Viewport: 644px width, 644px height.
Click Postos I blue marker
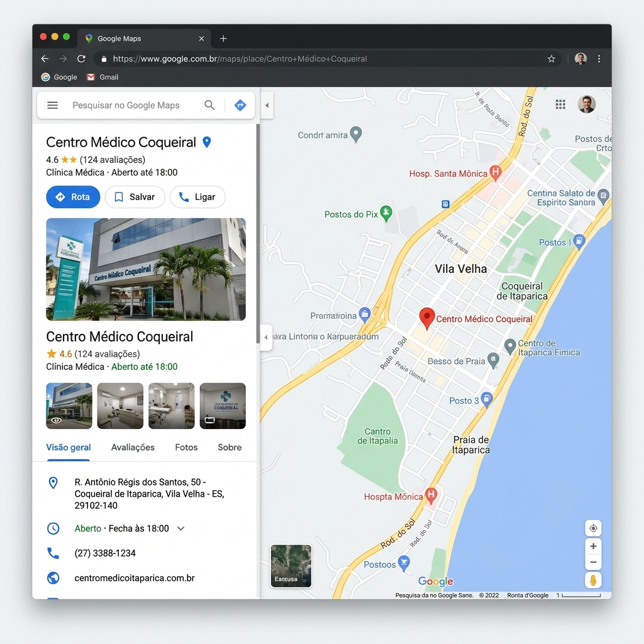tap(579, 241)
